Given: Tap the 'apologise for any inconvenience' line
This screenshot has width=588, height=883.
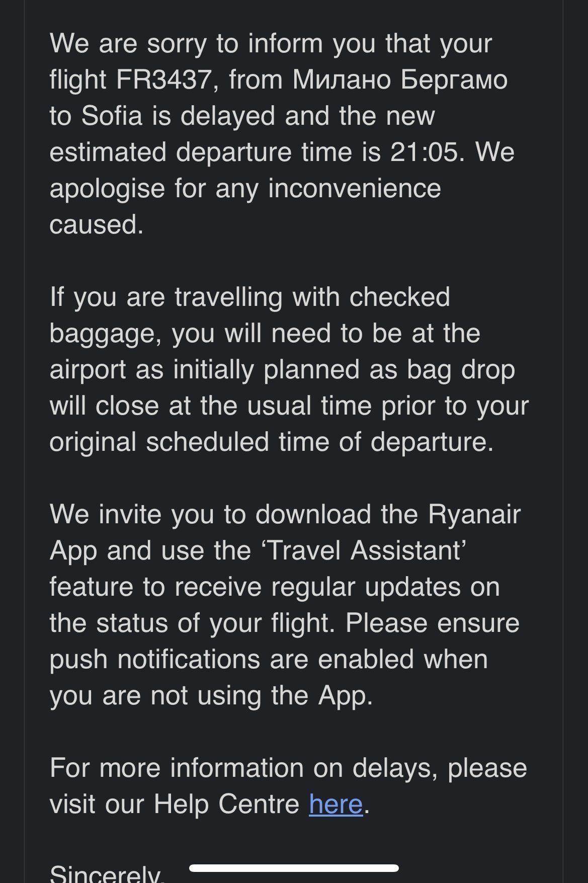Looking at the screenshot, I should pyautogui.click(x=245, y=188).
